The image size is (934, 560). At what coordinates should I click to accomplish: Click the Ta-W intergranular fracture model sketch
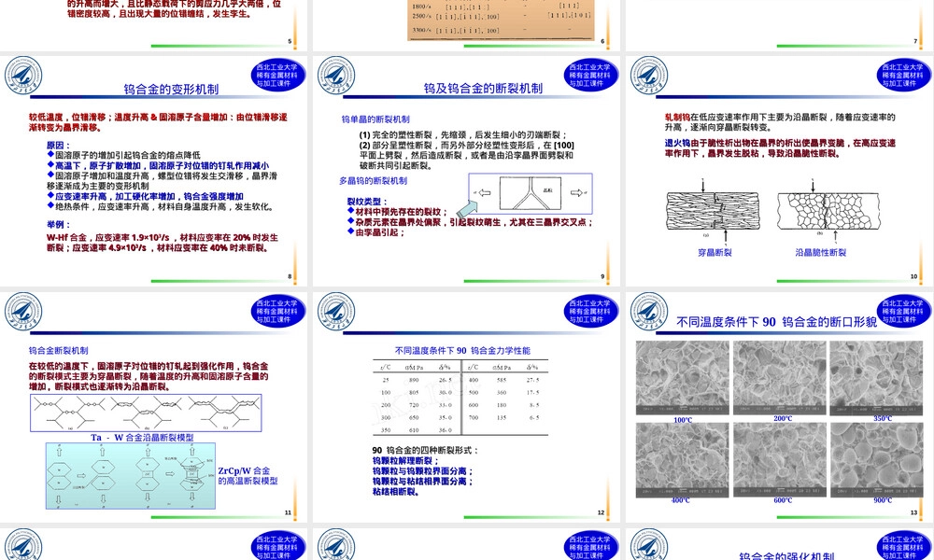tap(146, 413)
